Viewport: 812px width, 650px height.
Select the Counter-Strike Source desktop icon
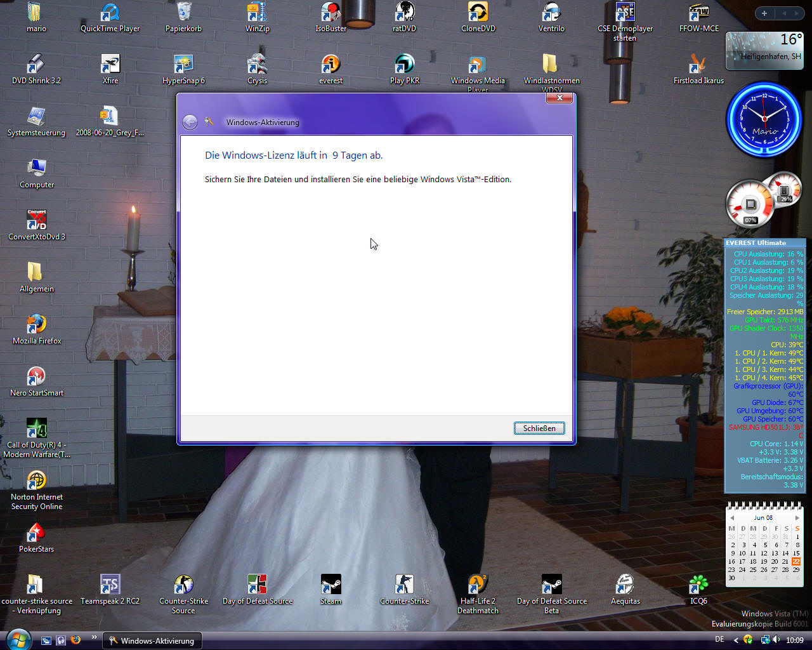184,594
